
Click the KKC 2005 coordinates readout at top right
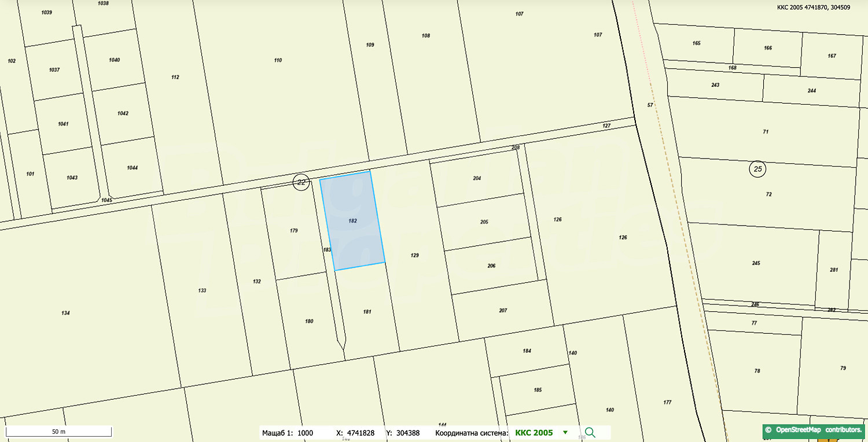tap(821, 7)
